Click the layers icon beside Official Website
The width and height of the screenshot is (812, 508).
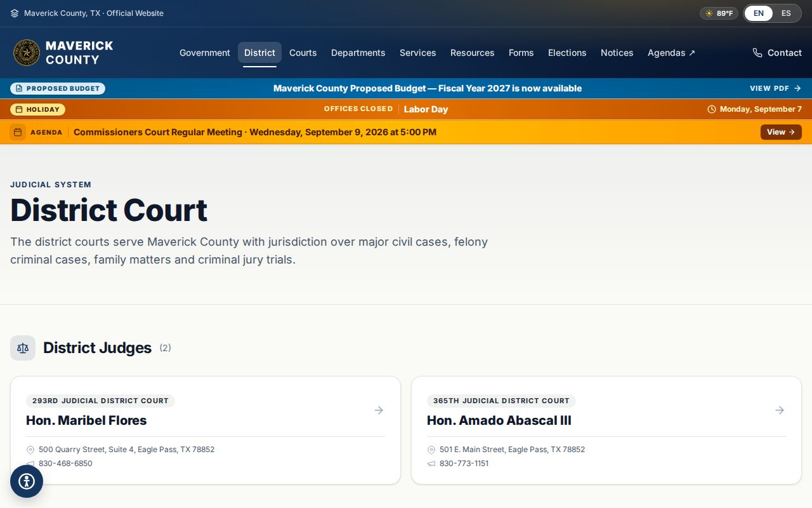pos(15,13)
